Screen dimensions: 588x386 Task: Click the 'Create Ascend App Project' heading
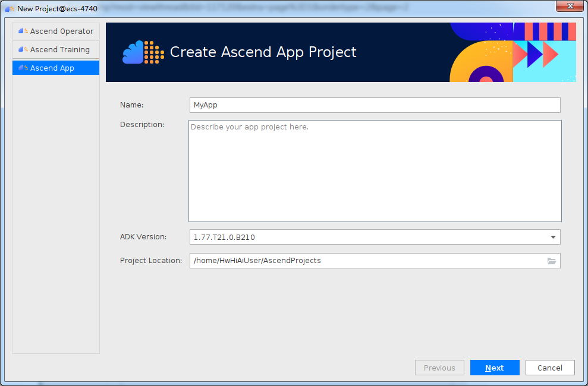point(263,52)
